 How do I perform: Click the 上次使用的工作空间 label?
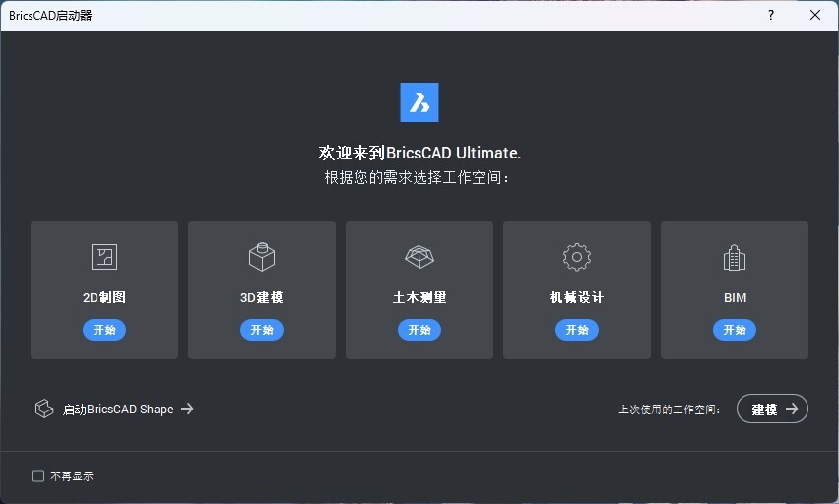point(670,409)
